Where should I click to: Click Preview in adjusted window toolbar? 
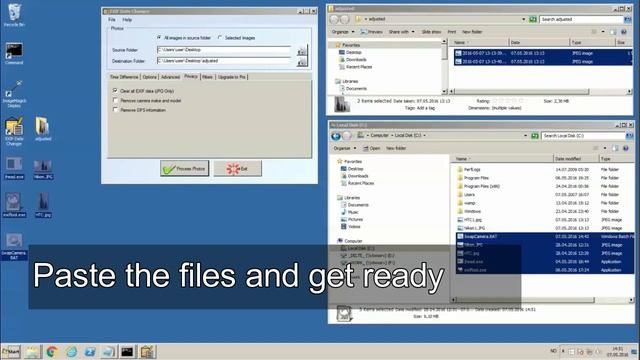(371, 32)
